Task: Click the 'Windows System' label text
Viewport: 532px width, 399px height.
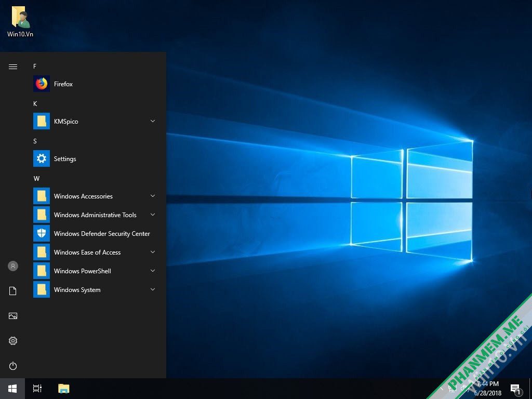Action: coord(77,290)
